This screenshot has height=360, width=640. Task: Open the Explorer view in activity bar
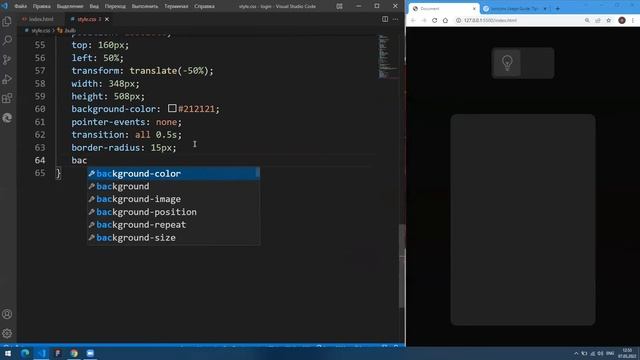tap(7, 21)
